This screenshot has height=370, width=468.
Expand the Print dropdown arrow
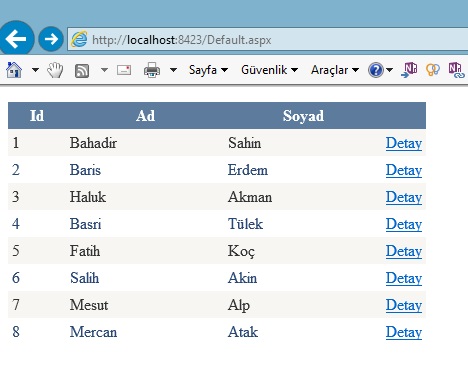[x=173, y=70]
